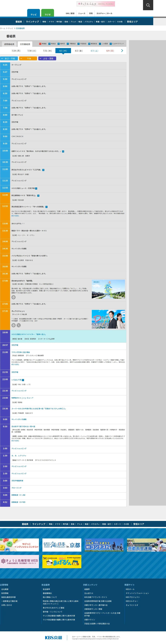The image size is (166, 644).
Task: Open 天気 in the header menu
Action: tap(91, 14)
